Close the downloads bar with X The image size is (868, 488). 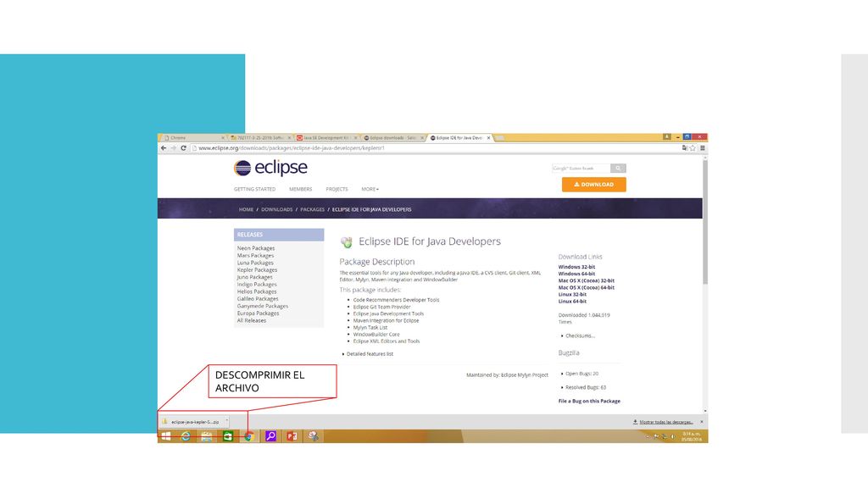coord(701,422)
